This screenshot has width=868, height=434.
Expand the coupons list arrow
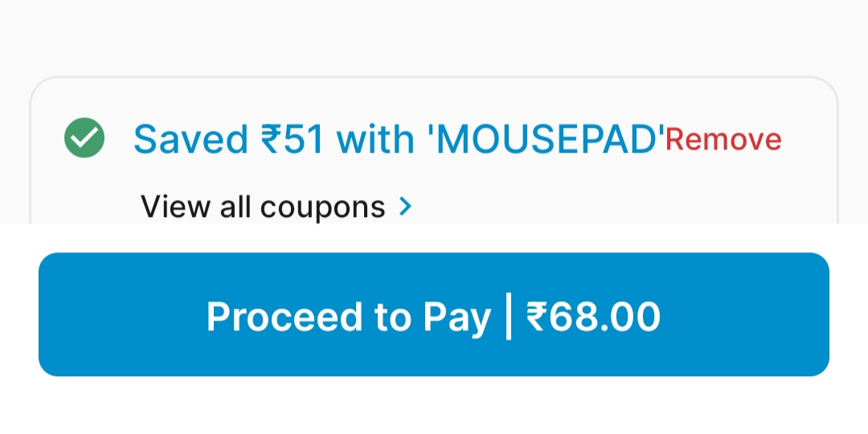(x=406, y=207)
